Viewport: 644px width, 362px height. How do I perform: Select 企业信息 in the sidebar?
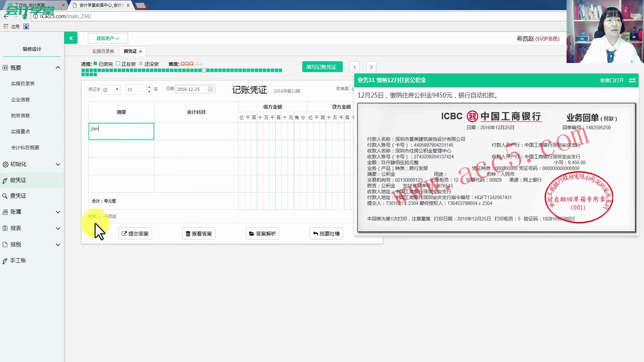(x=20, y=100)
